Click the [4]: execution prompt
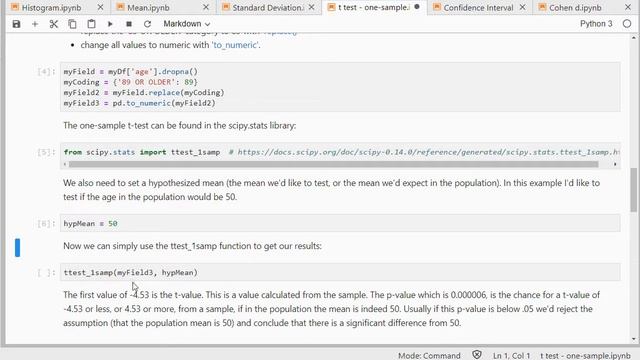Image resolution: width=640 pixels, height=360 pixels. (x=46, y=72)
